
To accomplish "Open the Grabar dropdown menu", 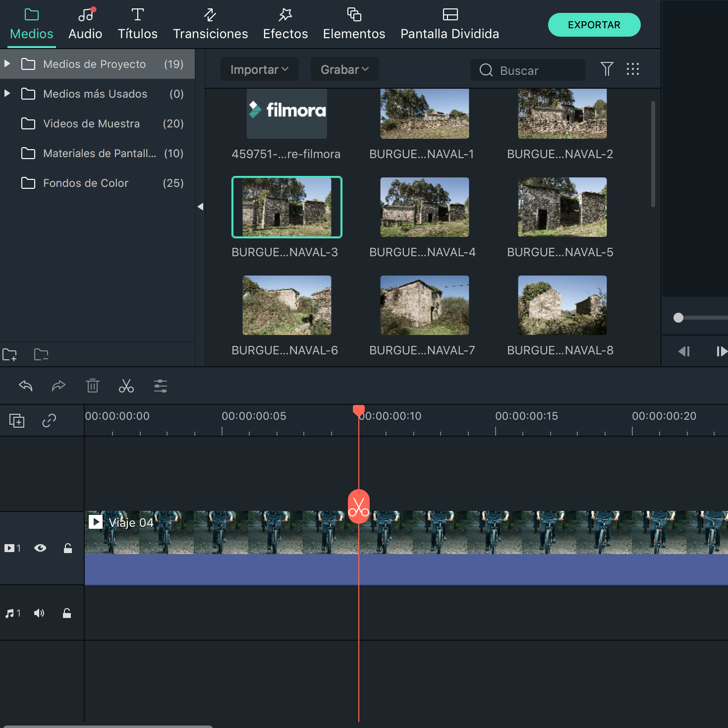I will 344,69.
